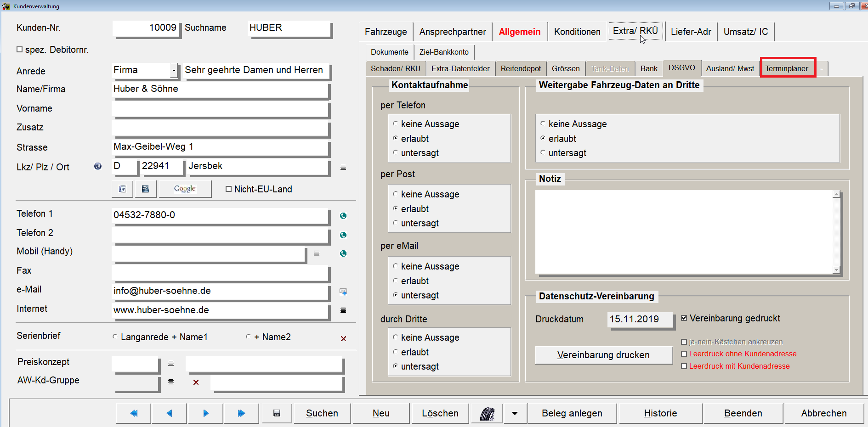The height and width of the screenshot is (427, 868).
Task: Send e-mail using the envelope icon
Action: click(343, 292)
